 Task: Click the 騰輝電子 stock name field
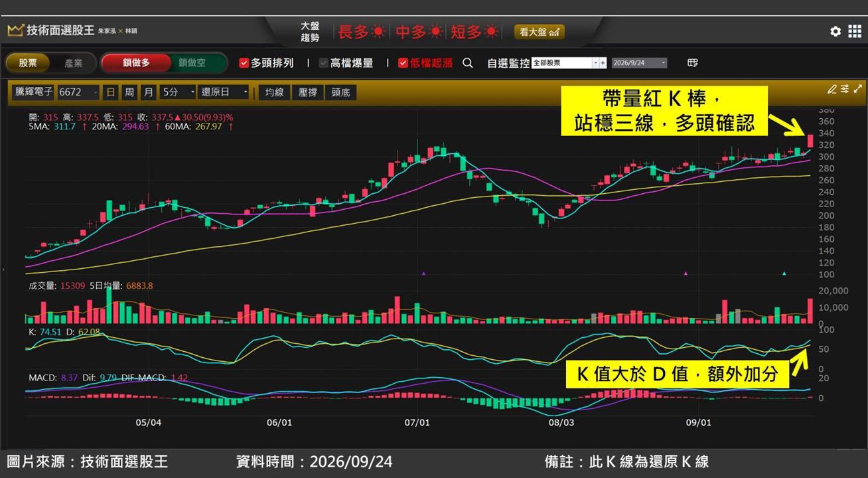coord(34,92)
